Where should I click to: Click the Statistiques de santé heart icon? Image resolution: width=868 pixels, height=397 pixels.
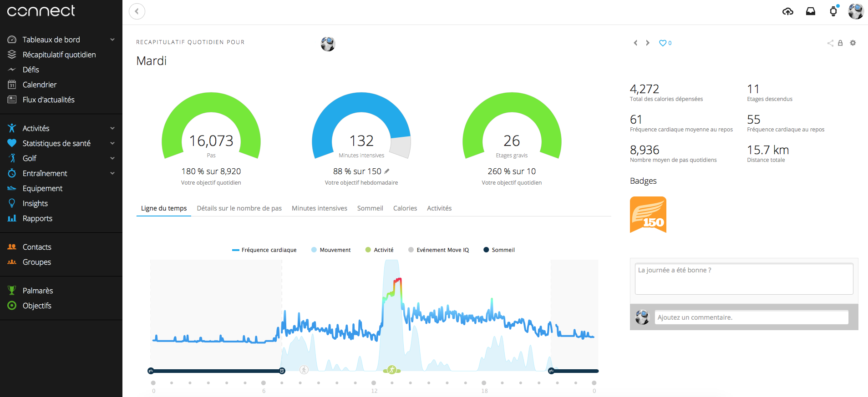tap(12, 143)
